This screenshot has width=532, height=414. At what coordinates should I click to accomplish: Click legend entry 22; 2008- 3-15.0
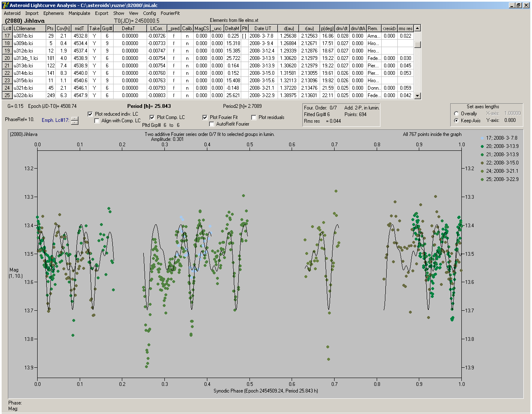(499, 163)
